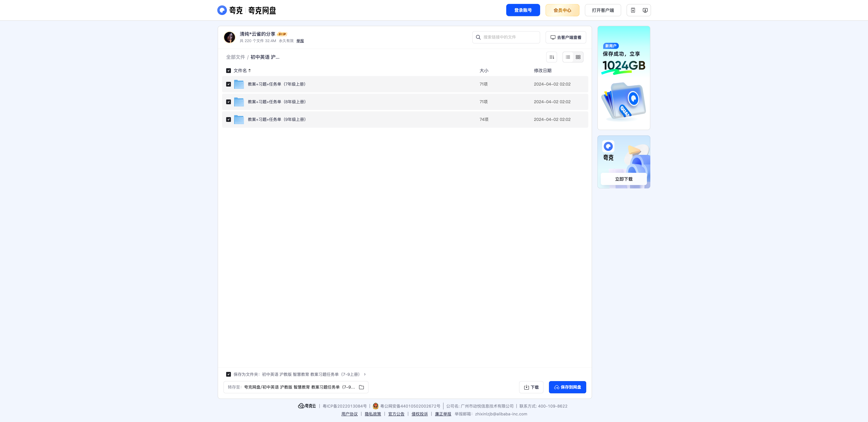
Task: Open the destination folder picker icon
Action: point(362,387)
